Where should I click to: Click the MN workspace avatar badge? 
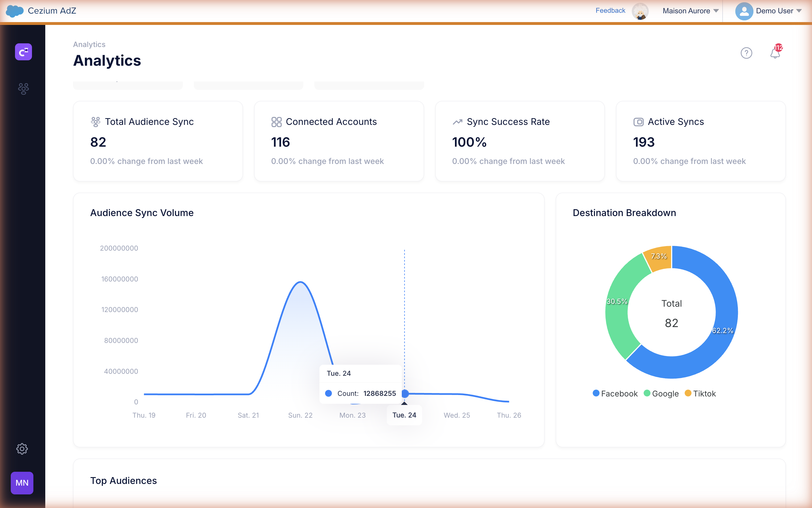[22, 483]
